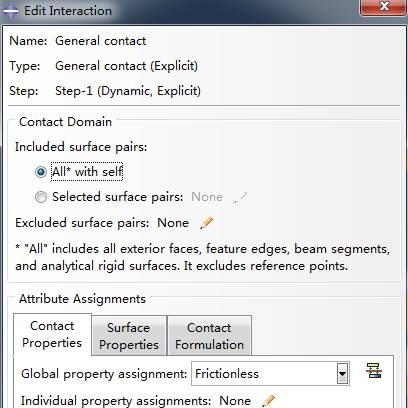Screen dimensions: 408x408
Task: Close the Edit Interaction dialog
Action: 383,6
